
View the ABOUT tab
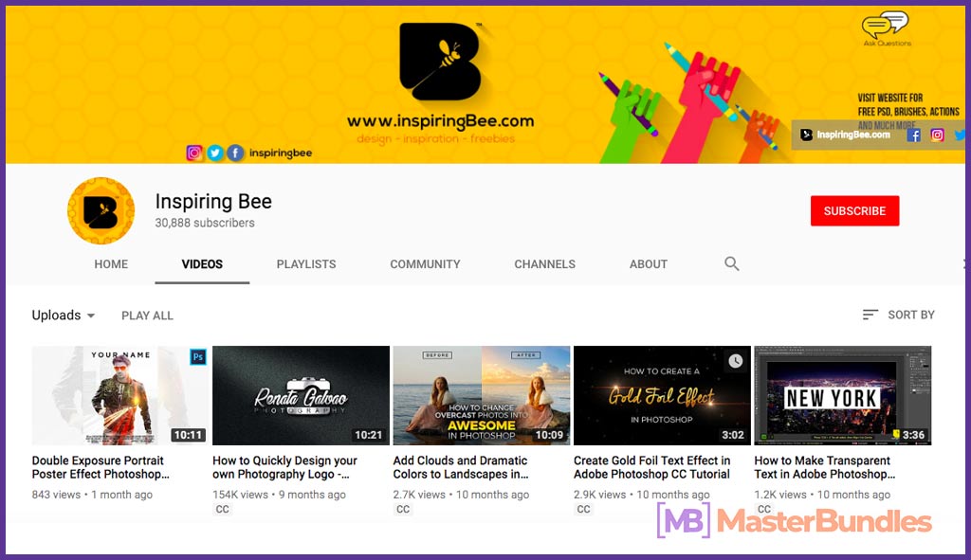point(649,264)
